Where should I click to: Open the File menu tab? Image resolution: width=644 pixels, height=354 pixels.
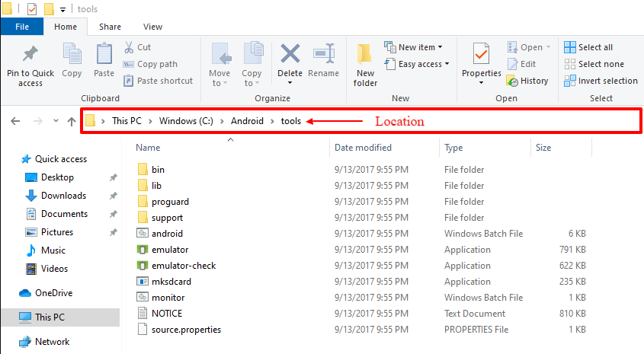(22, 27)
